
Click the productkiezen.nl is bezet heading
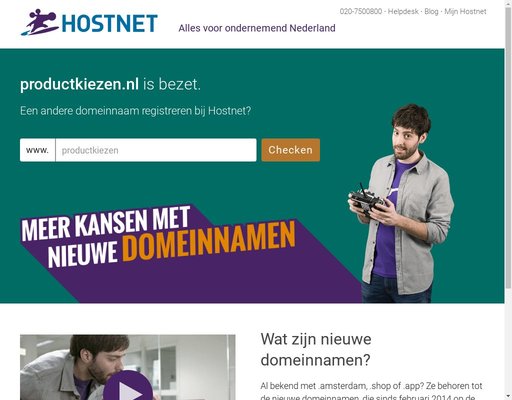click(x=110, y=84)
